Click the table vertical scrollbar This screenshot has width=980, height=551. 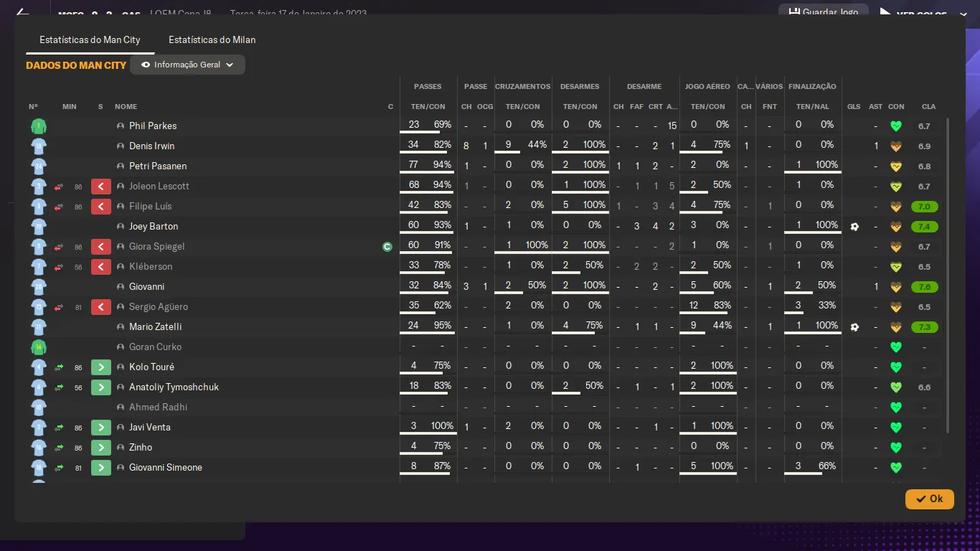click(x=948, y=276)
